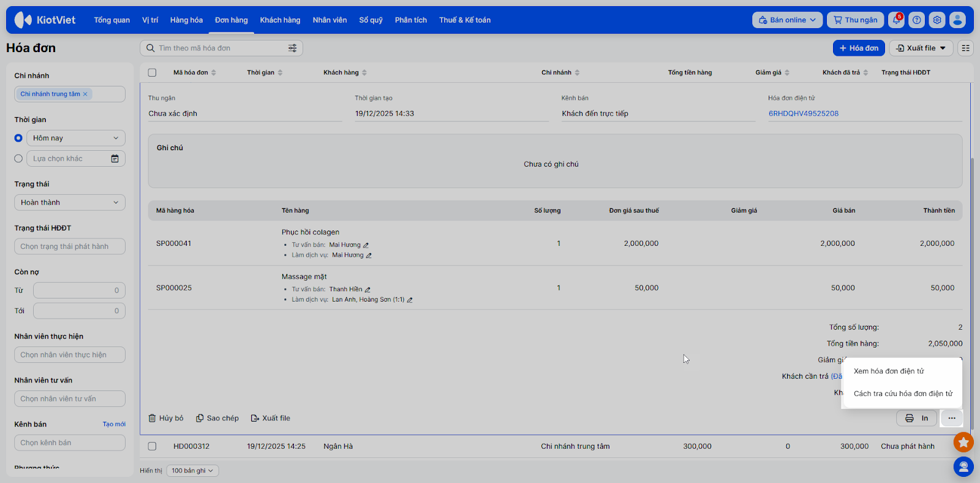Open the Vị trí menu
Viewport: 980px width, 483px height.
[150, 20]
